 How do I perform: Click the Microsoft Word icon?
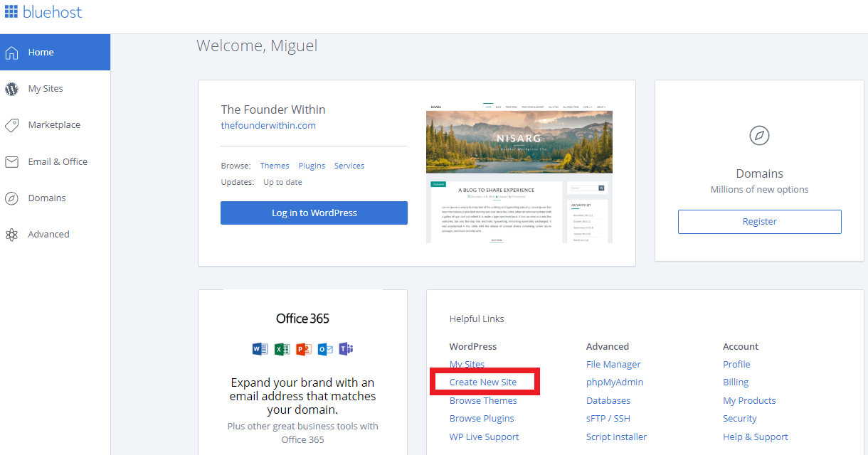tap(260, 349)
